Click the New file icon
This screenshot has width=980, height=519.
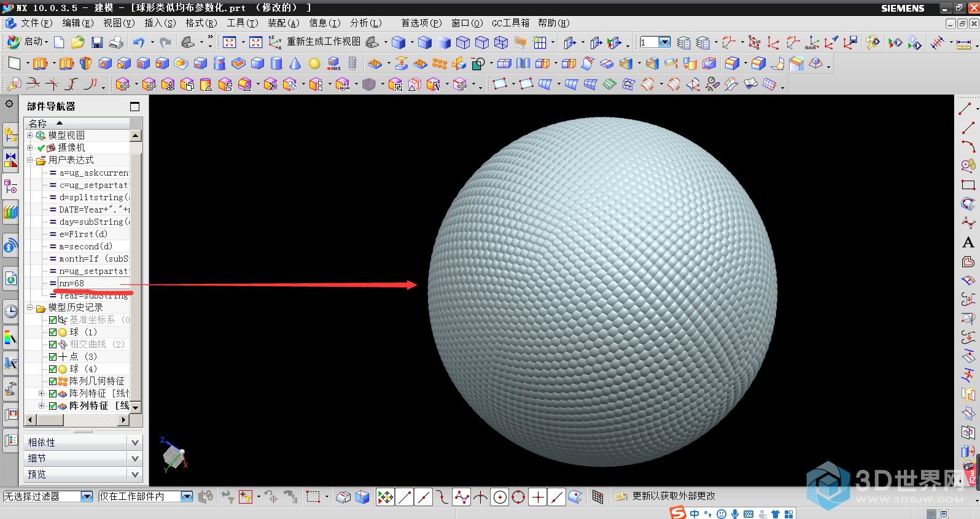click(59, 42)
